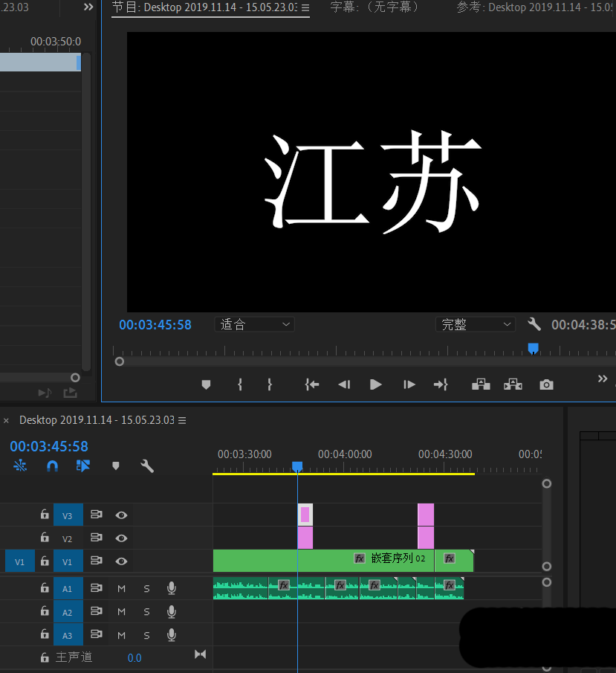The width and height of the screenshot is (616, 673).
Task: Click the voice-over record microphone on A1
Action: click(x=172, y=588)
